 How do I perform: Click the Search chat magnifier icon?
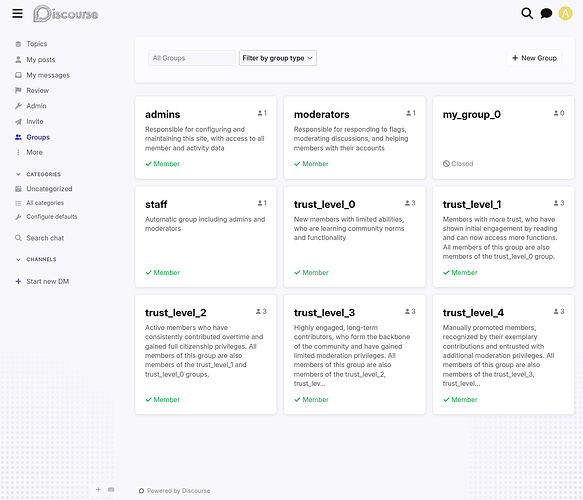(18, 238)
